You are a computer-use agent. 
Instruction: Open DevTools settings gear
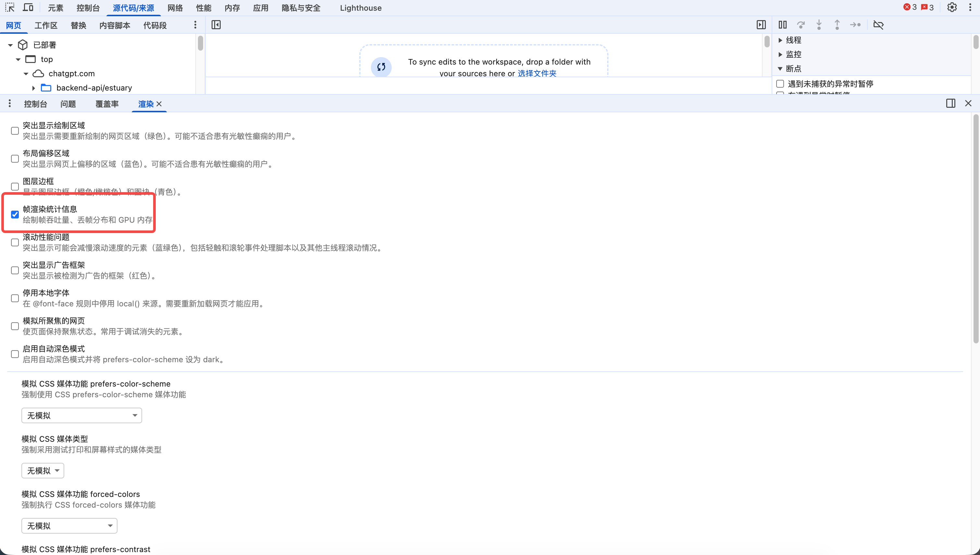(x=952, y=7)
